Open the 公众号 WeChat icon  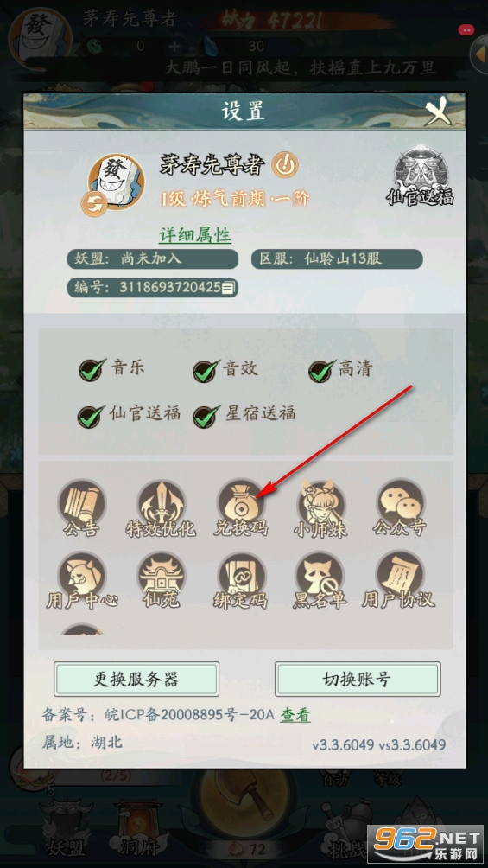click(x=400, y=507)
